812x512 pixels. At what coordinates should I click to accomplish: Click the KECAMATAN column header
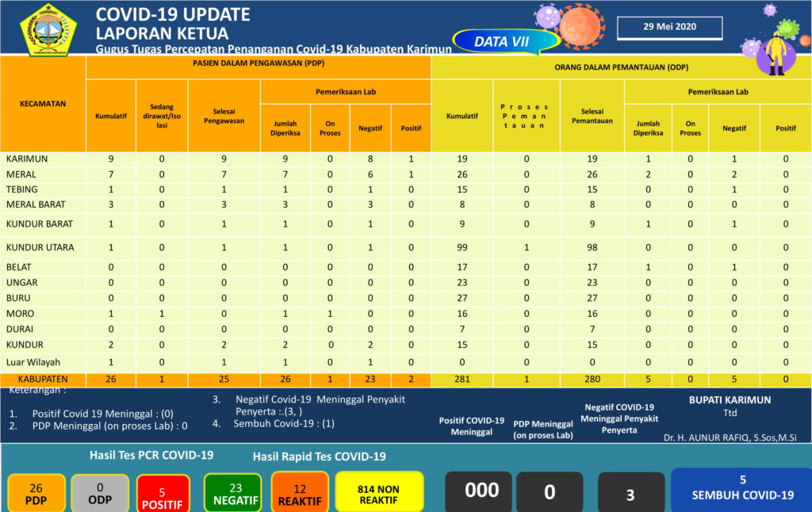pos(43,104)
